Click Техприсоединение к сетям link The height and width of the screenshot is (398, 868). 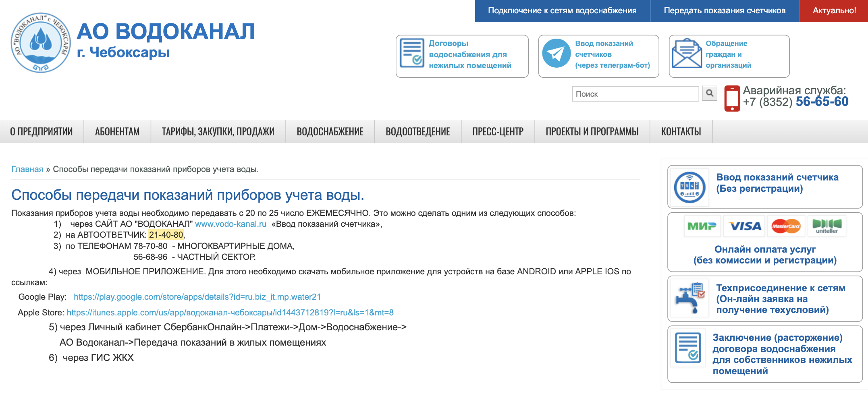(781, 299)
